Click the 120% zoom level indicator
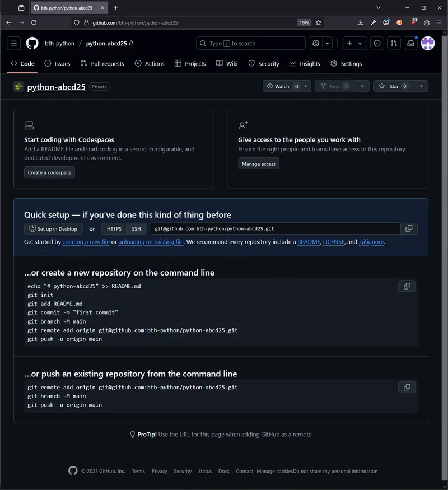This screenshot has width=448, height=490. (304, 22)
